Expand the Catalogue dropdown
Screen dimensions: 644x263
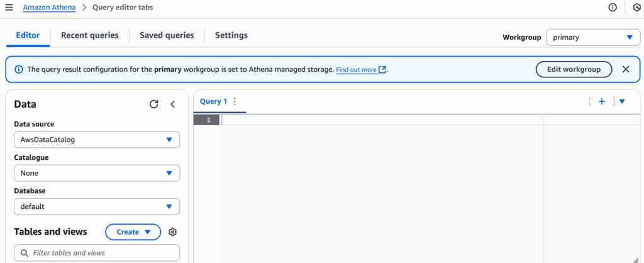[x=97, y=173]
